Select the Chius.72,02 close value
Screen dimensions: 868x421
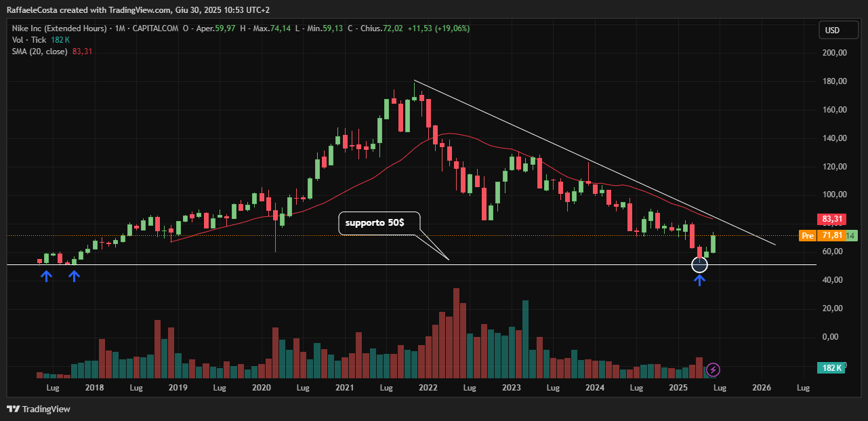click(381, 28)
